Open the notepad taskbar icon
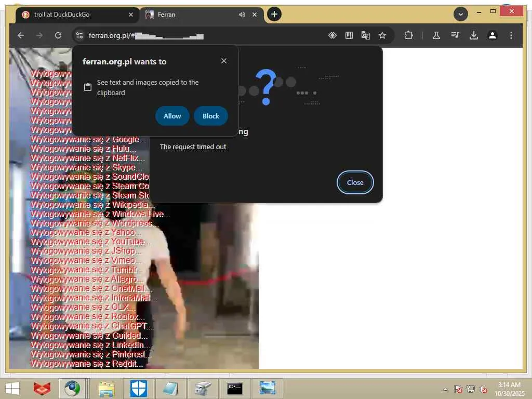Viewport: 532px width, 399px height. pos(170,389)
